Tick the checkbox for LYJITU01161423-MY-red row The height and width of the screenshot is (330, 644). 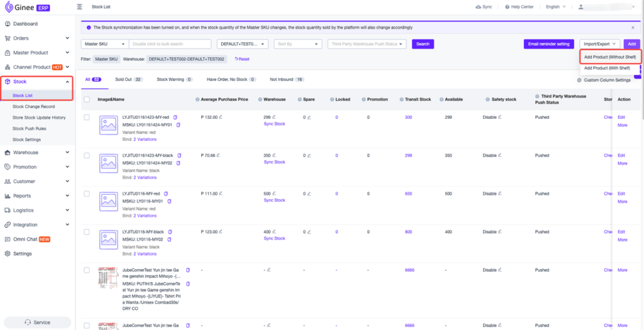(87, 118)
